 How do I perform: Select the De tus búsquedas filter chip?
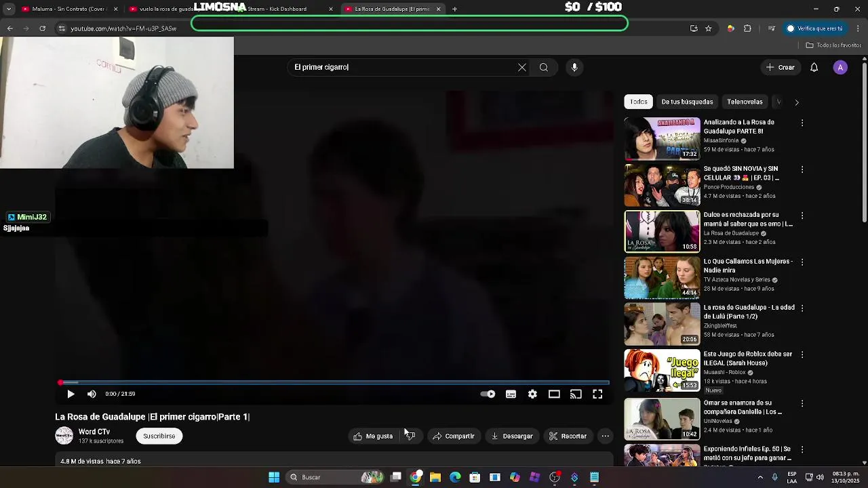point(687,102)
